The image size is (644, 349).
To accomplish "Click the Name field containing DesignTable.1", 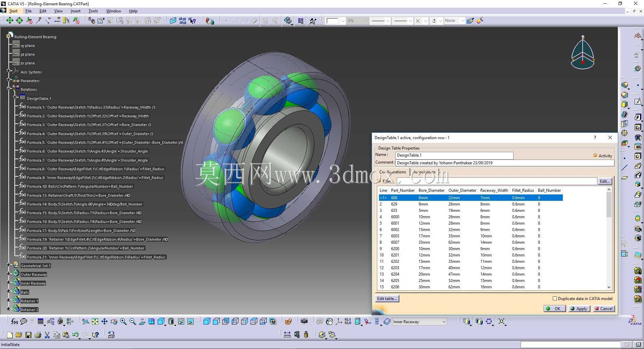I will point(454,155).
